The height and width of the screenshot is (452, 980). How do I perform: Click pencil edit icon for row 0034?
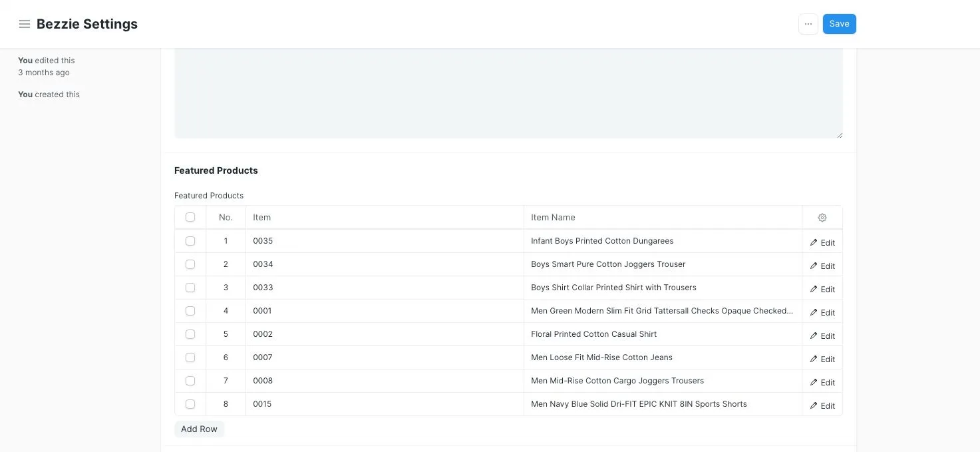(814, 266)
